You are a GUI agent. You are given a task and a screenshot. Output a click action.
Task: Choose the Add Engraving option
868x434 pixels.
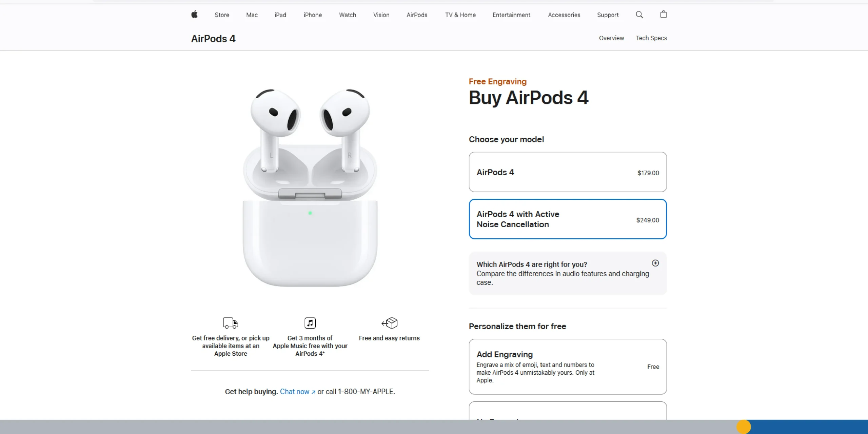coord(568,367)
